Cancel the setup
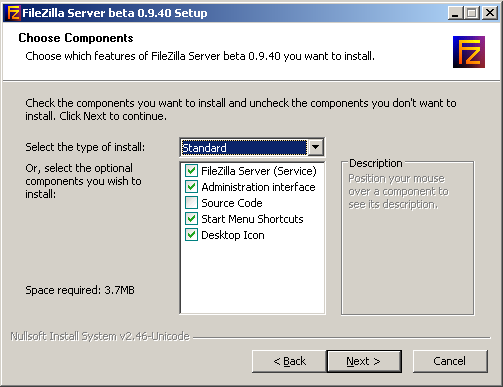The height and width of the screenshot is (387, 503). (x=450, y=361)
